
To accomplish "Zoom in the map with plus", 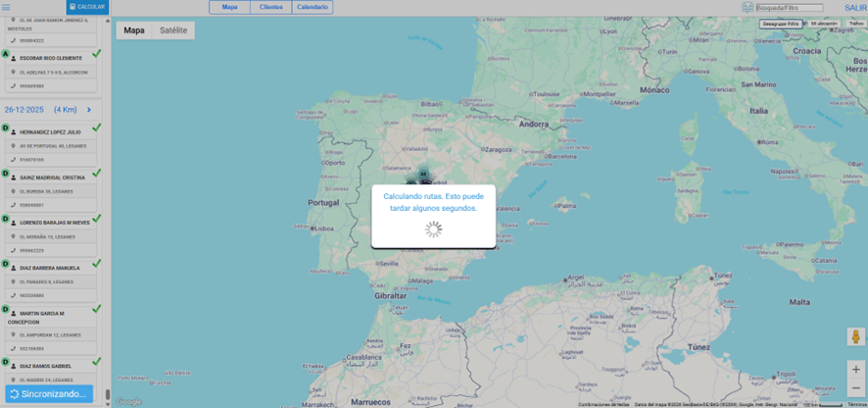I will click(x=856, y=369).
